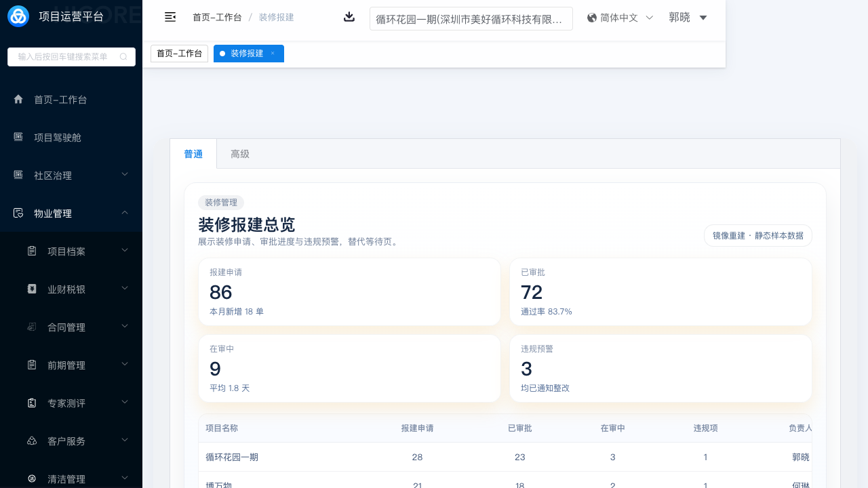The width and height of the screenshot is (868, 488).
Task: Click the download icon in header
Action: pyautogui.click(x=349, y=17)
